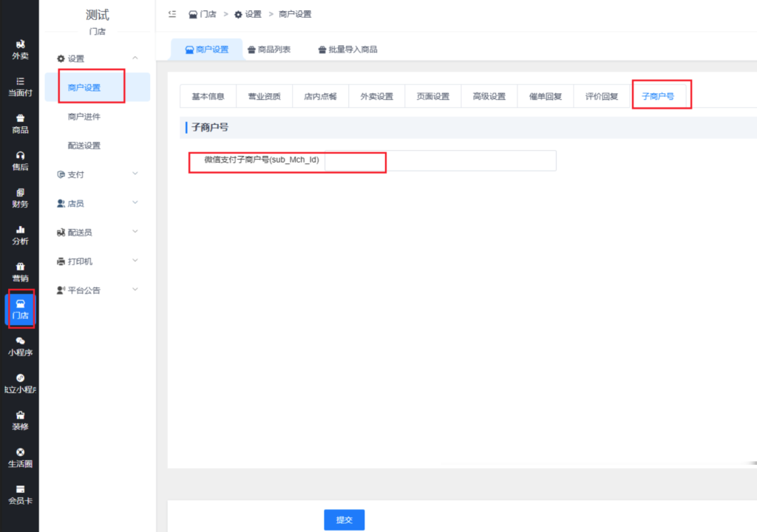
Task: Click the 小程序 mini program icon
Action: (20, 346)
